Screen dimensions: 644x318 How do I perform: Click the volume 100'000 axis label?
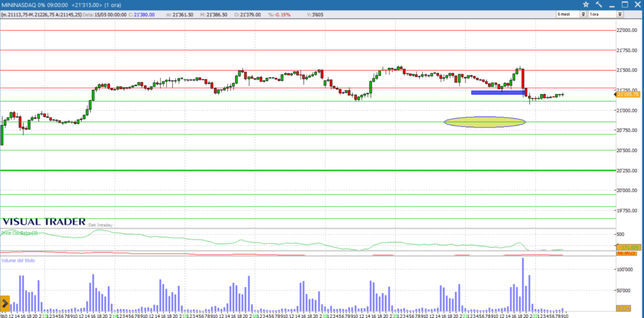(x=625, y=270)
